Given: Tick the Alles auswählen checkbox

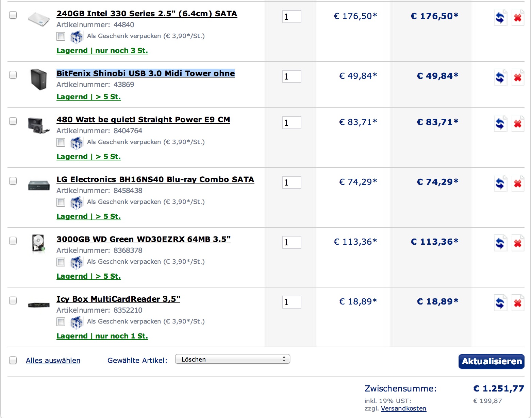Looking at the screenshot, I should coord(13,360).
